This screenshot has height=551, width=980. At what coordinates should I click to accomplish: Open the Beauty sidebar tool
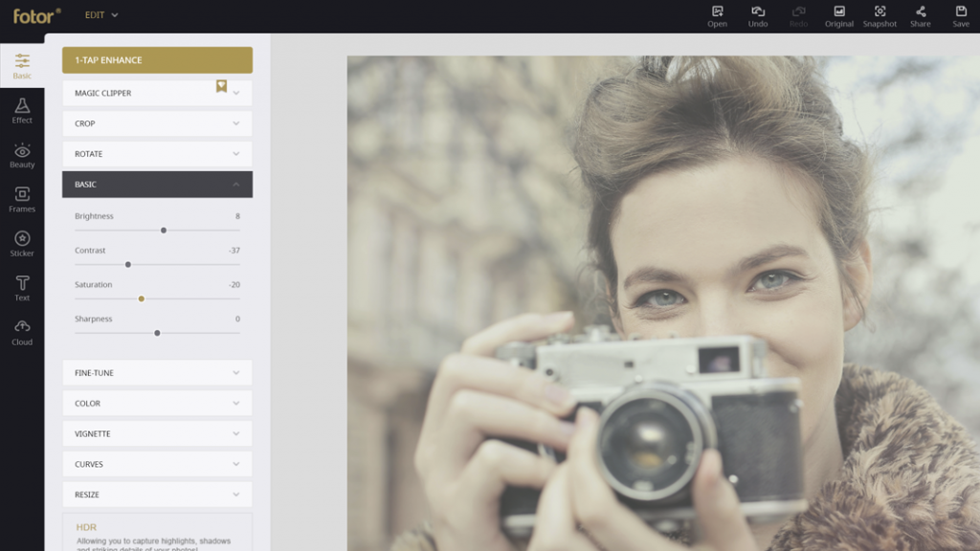click(x=22, y=155)
